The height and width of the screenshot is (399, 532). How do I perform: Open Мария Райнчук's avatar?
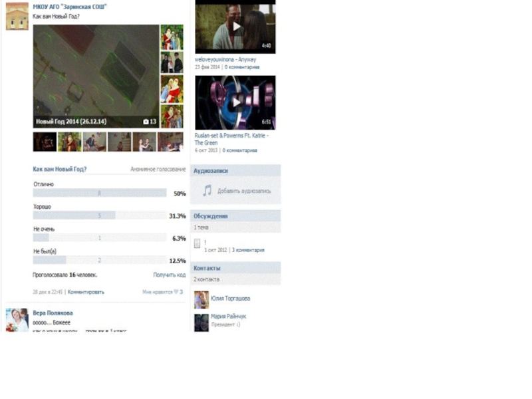(201, 323)
